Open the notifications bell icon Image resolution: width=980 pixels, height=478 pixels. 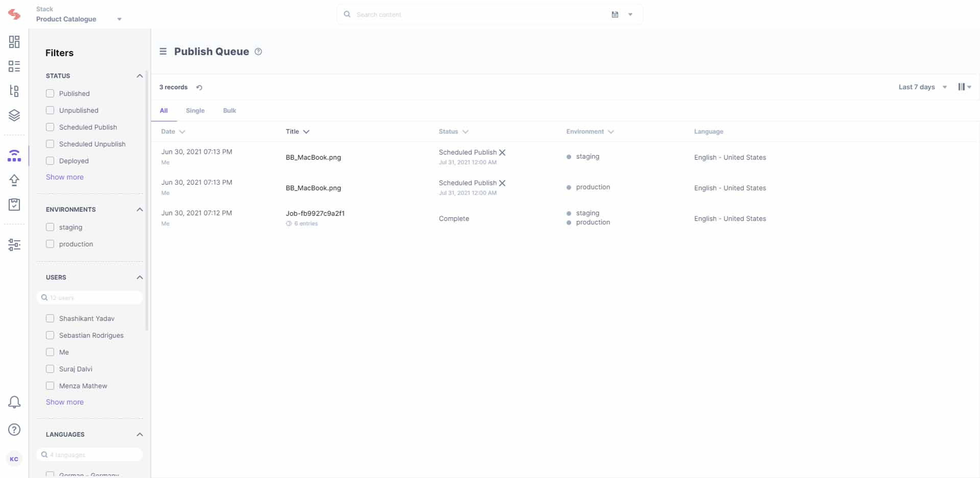[x=14, y=402]
